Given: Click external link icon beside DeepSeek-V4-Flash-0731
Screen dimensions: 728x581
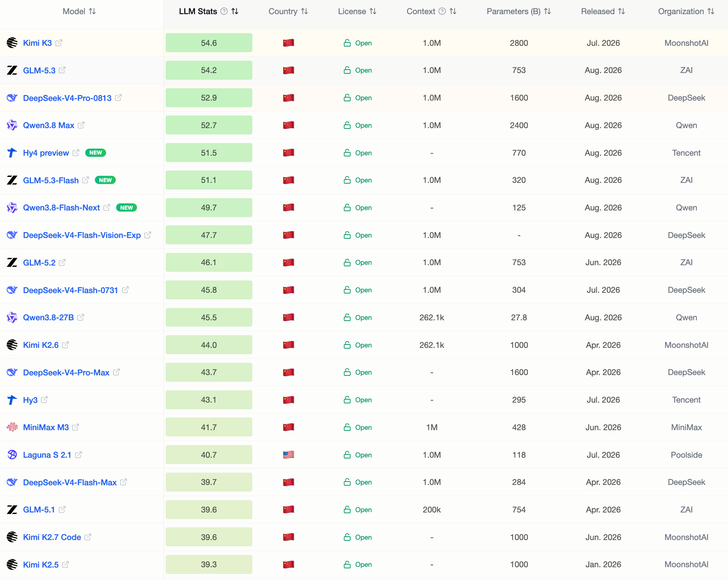Looking at the screenshot, I should (125, 290).
